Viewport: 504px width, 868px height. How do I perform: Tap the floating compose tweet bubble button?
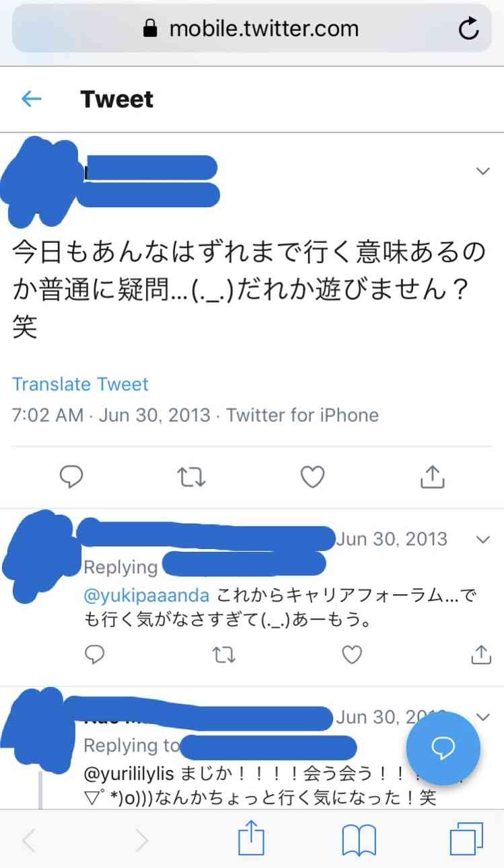[x=443, y=749]
